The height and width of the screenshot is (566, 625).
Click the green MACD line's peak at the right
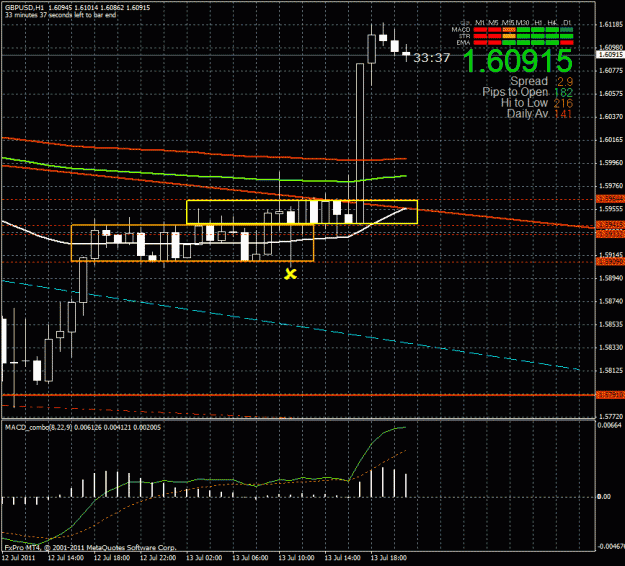[403, 427]
